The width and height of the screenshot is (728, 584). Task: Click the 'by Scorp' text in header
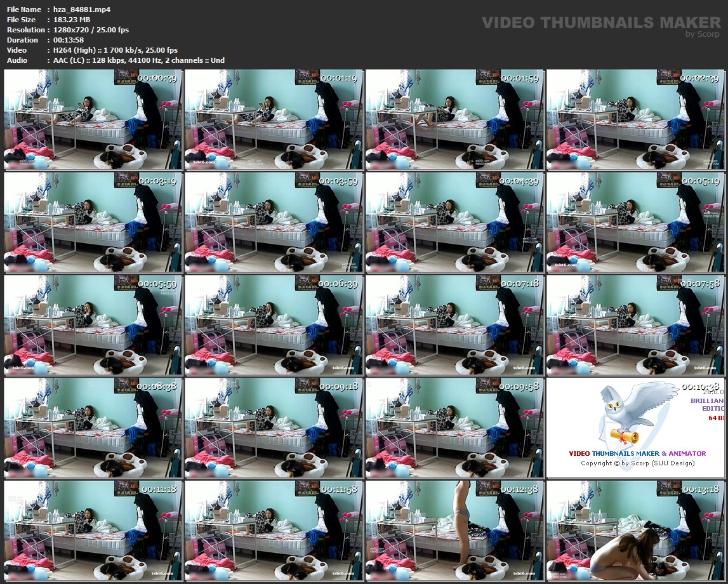point(703,34)
